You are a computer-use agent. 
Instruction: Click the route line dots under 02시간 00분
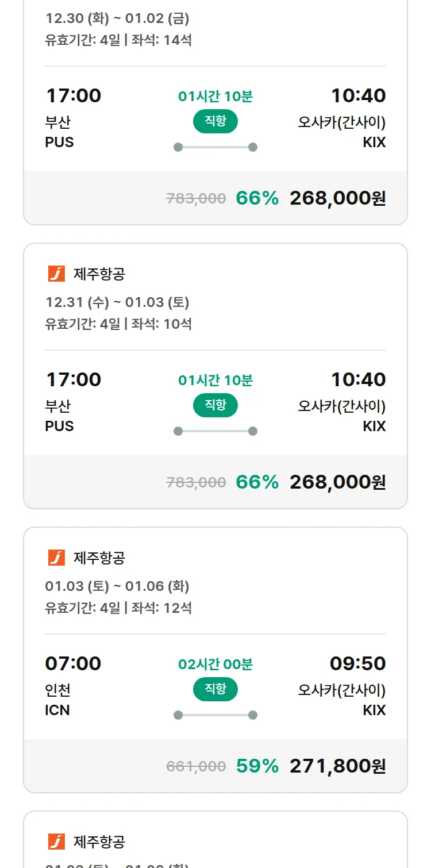click(215, 715)
